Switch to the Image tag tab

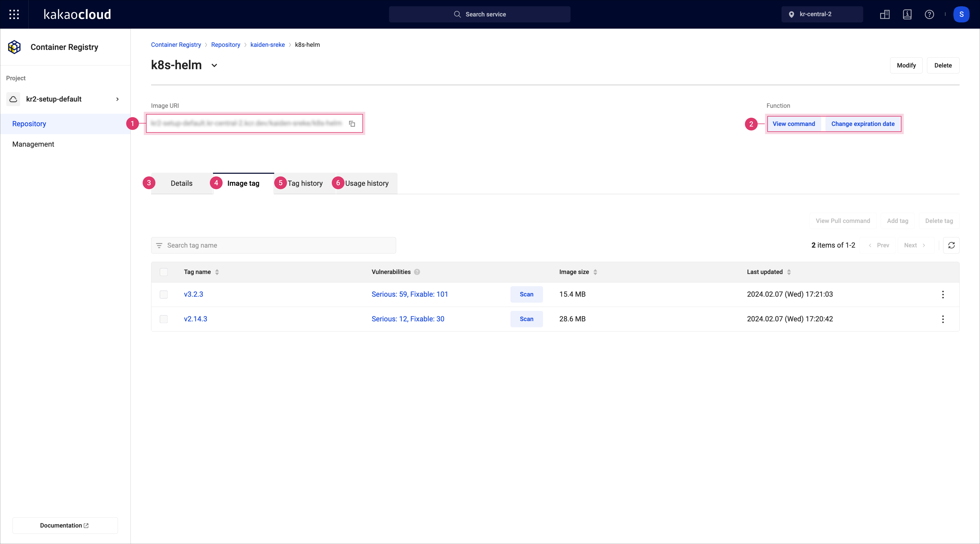point(243,183)
